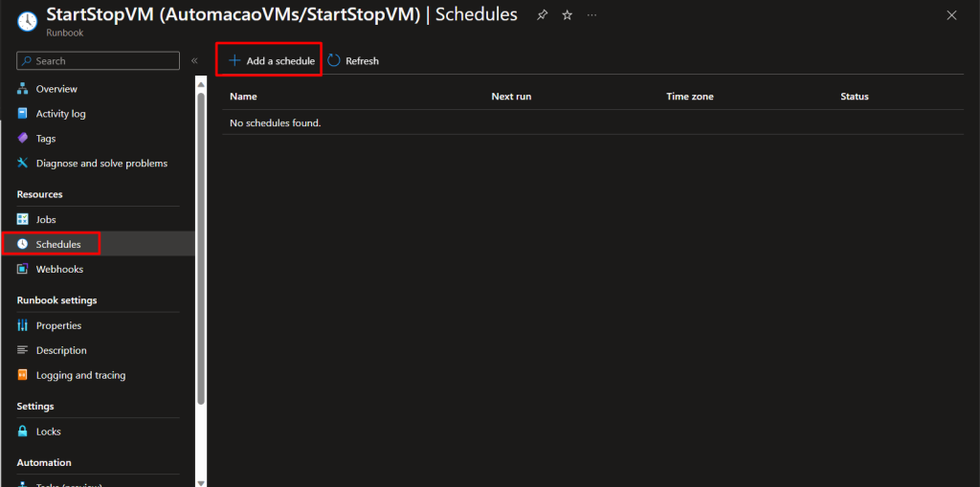Collapse the sidebar using the double chevron
The width and height of the screenshot is (980, 487).
click(x=194, y=61)
